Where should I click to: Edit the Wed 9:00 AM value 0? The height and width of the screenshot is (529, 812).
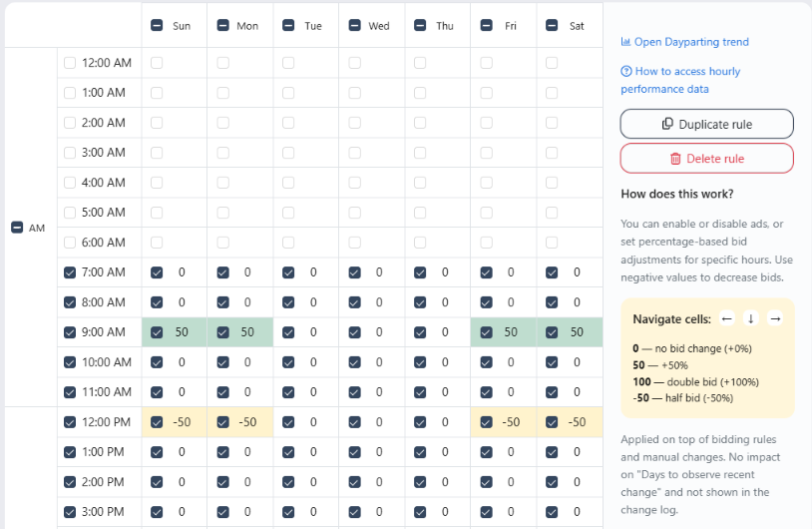[x=379, y=332]
